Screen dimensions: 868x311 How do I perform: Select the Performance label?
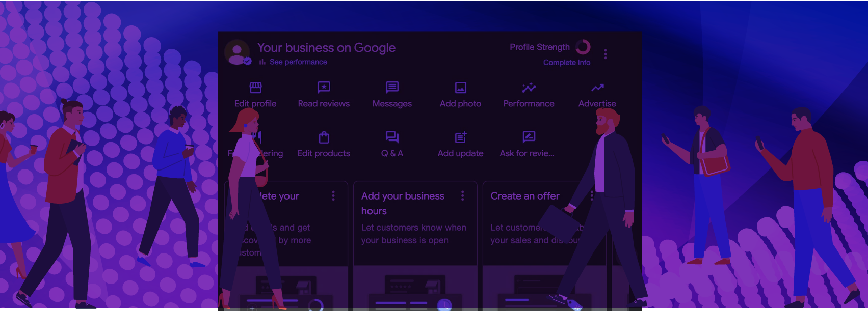pos(529,104)
